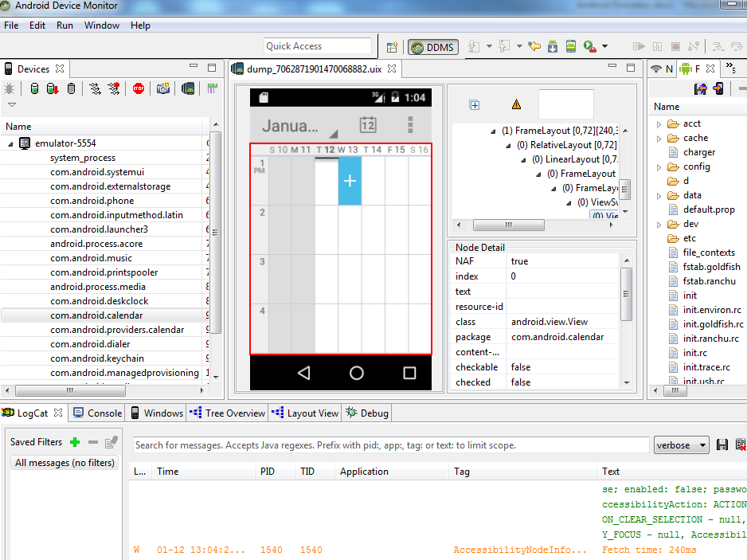Open the Edit menu
747x560 pixels.
37,25
